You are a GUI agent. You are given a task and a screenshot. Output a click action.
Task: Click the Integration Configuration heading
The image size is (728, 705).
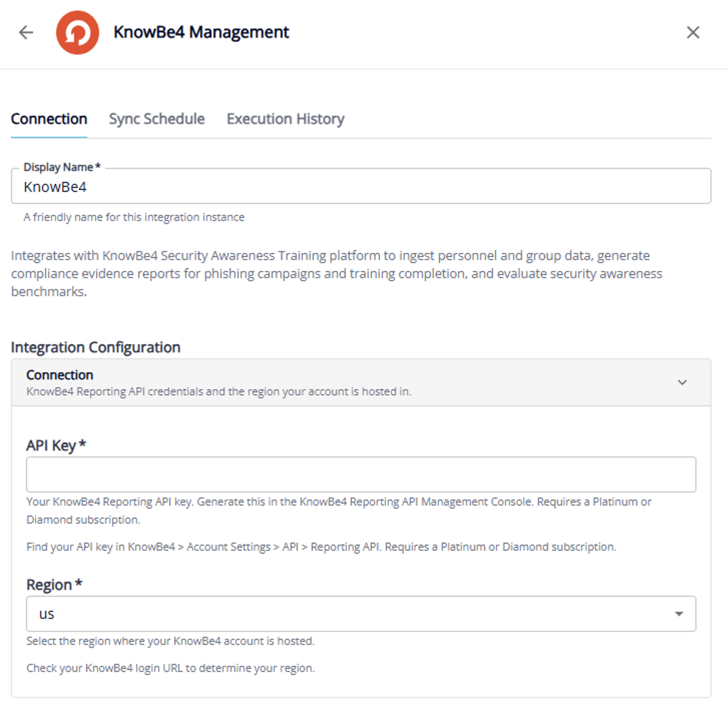(96, 347)
